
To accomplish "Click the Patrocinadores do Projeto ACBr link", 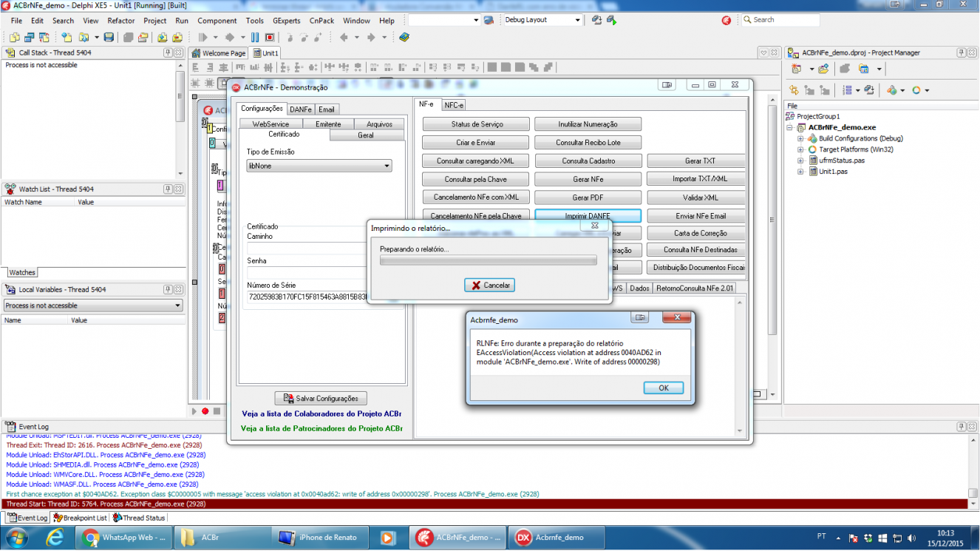I will [321, 428].
